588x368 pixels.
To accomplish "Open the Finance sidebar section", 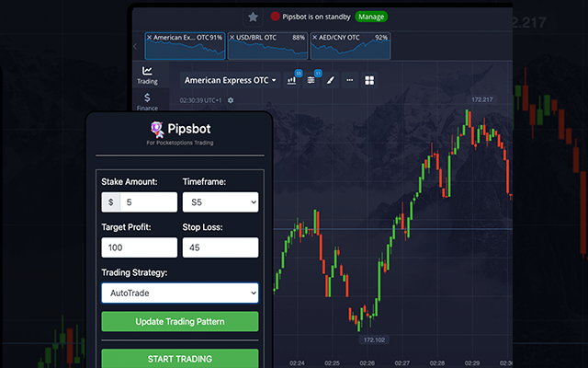I will point(147,102).
